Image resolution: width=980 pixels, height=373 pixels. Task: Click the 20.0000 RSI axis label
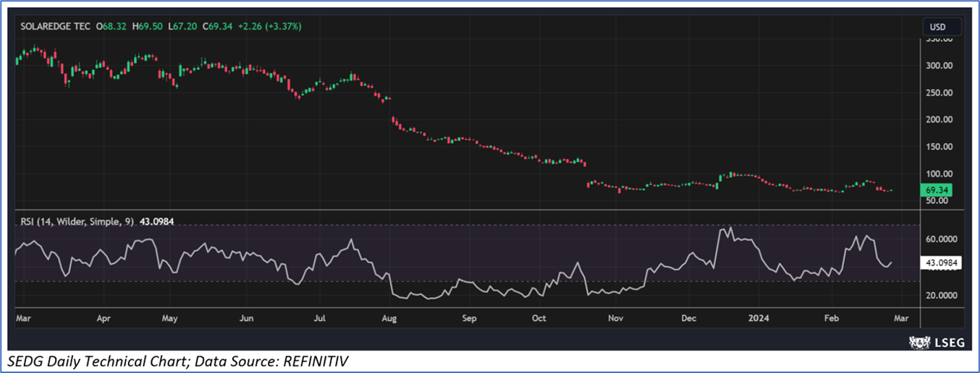click(942, 295)
